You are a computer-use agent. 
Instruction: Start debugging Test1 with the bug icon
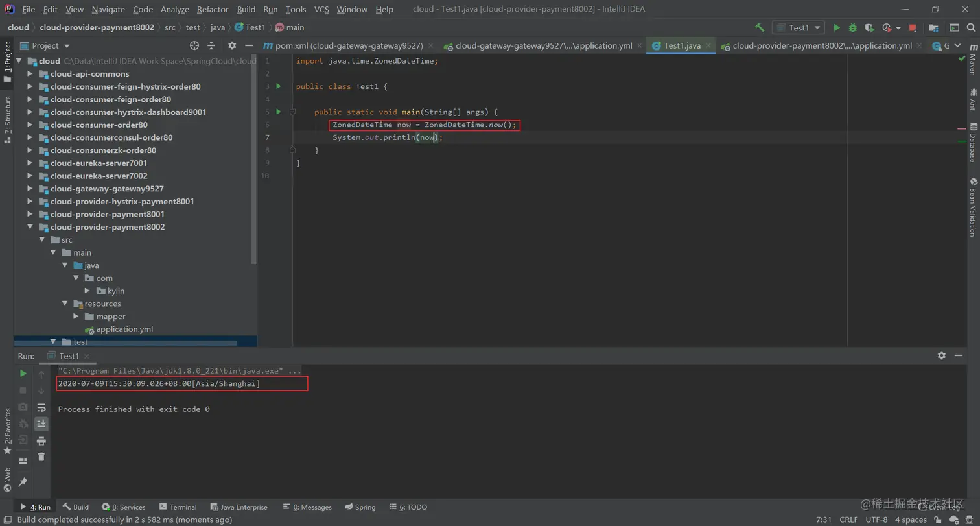coord(853,28)
